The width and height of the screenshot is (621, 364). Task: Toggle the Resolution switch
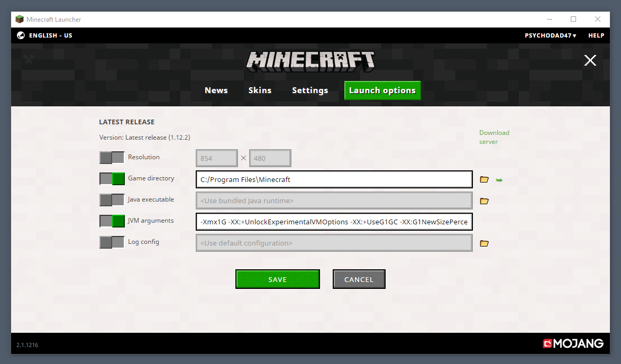112,158
